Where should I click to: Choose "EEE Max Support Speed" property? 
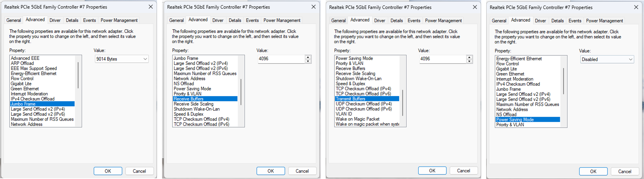click(34, 68)
